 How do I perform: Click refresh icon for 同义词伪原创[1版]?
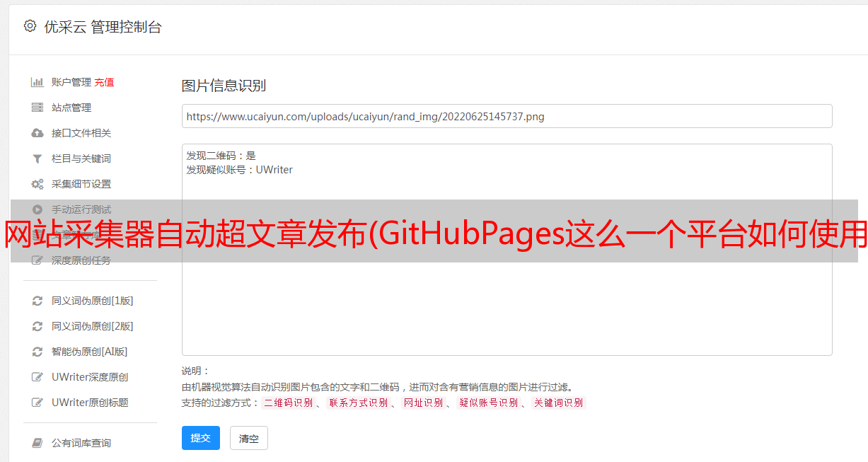click(37, 301)
